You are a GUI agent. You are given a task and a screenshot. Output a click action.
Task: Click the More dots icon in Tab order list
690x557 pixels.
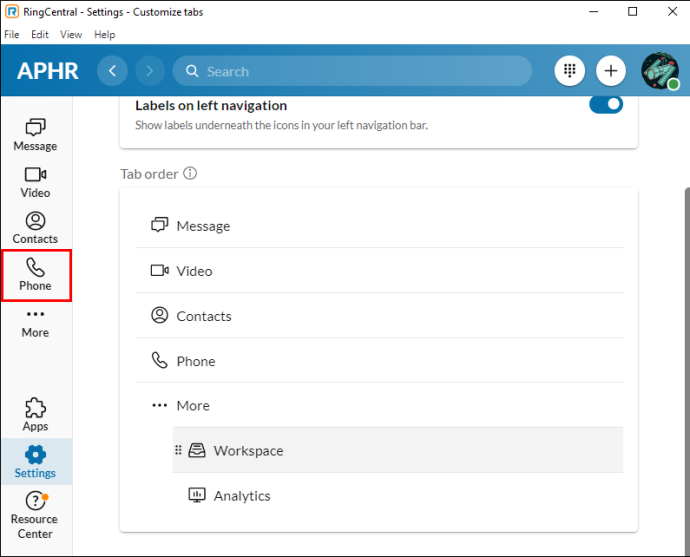click(x=159, y=405)
